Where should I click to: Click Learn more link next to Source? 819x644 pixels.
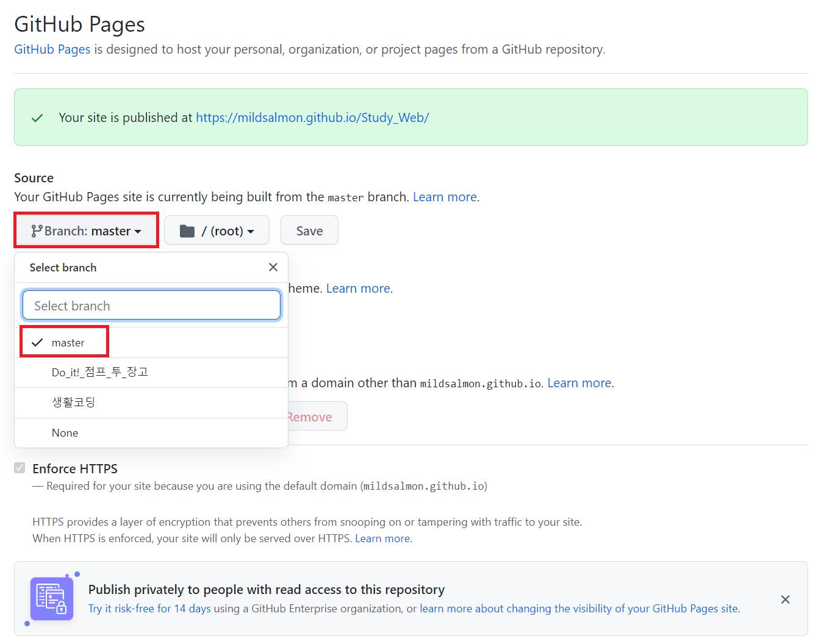pyautogui.click(x=445, y=197)
